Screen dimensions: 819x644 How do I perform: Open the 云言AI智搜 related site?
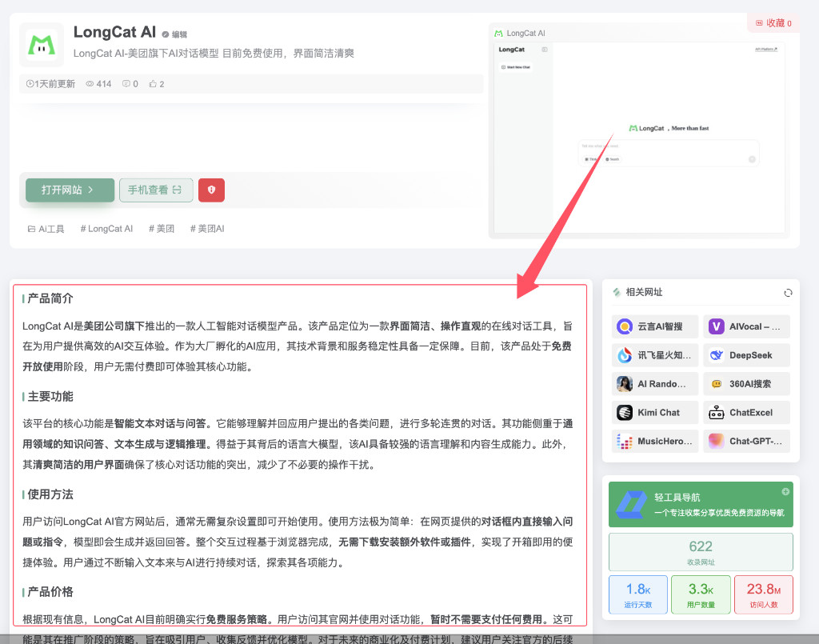pos(654,326)
